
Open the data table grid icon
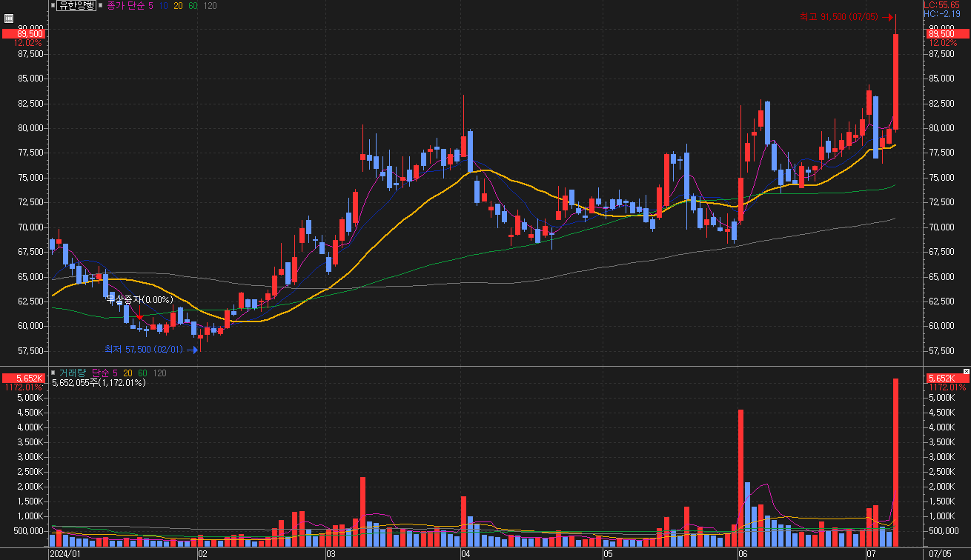coord(9,20)
